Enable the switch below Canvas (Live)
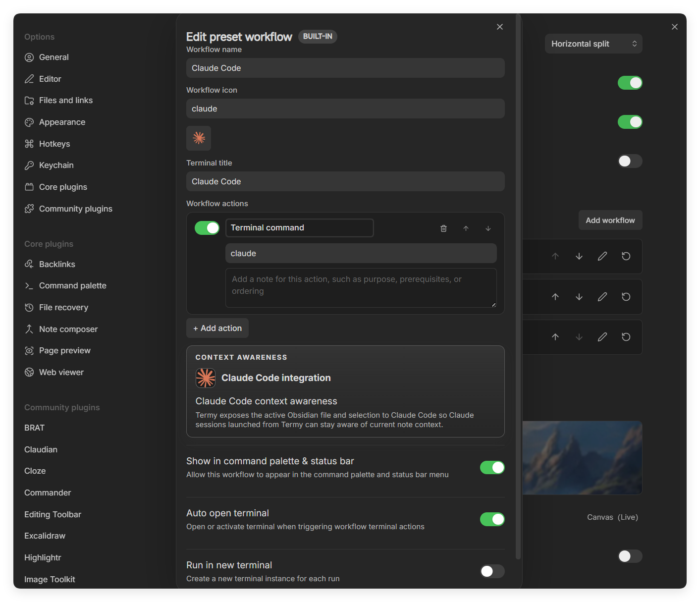Screen dimensions: 700x602 coord(630,556)
